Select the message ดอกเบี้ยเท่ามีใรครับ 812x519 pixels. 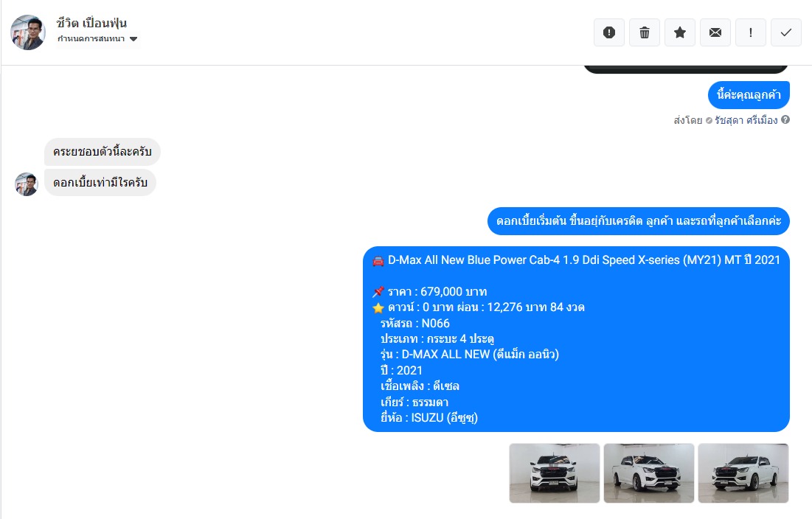(100, 182)
